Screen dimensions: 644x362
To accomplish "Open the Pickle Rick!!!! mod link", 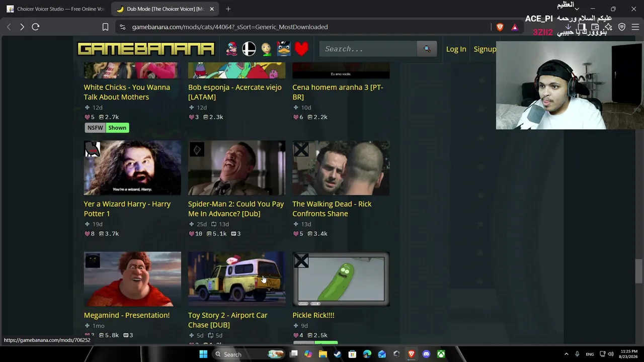I will click(313, 315).
